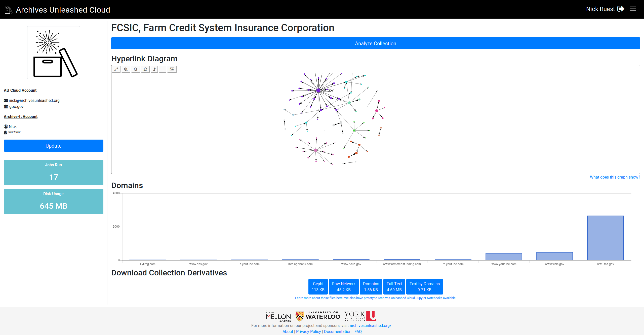Click the envelope icon next to the email
The height and width of the screenshot is (335, 644).
(6, 101)
